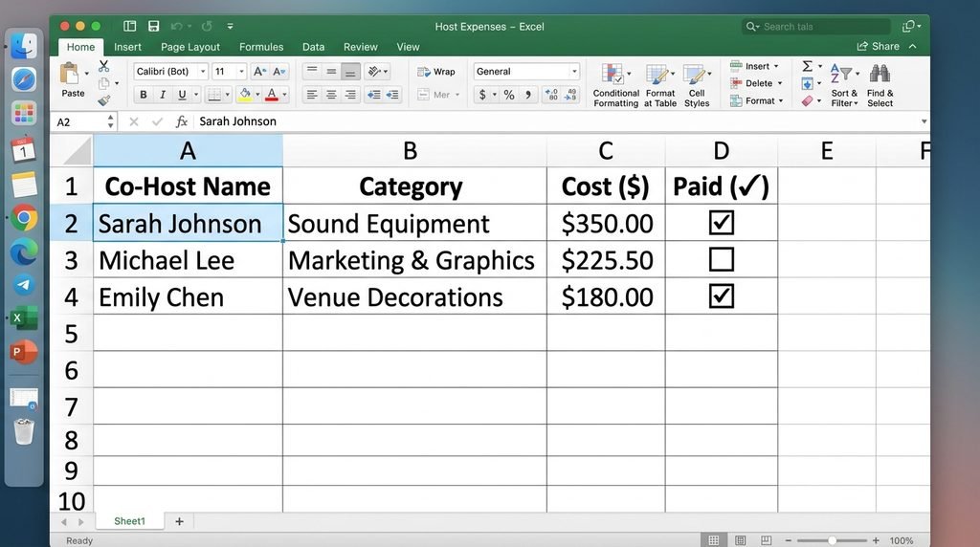Screen dimensions: 980x547
Task: Apply cell borders icon
Action: click(x=214, y=95)
